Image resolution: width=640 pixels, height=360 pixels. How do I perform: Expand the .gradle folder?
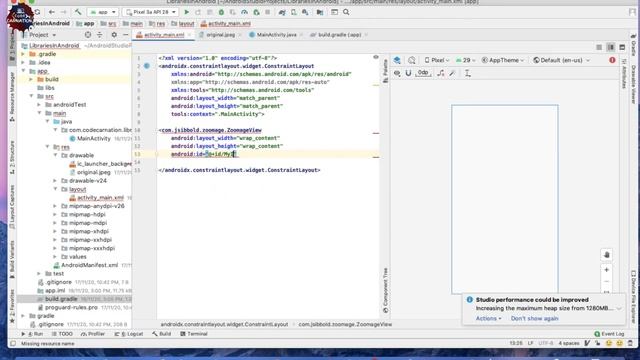click(x=23, y=54)
